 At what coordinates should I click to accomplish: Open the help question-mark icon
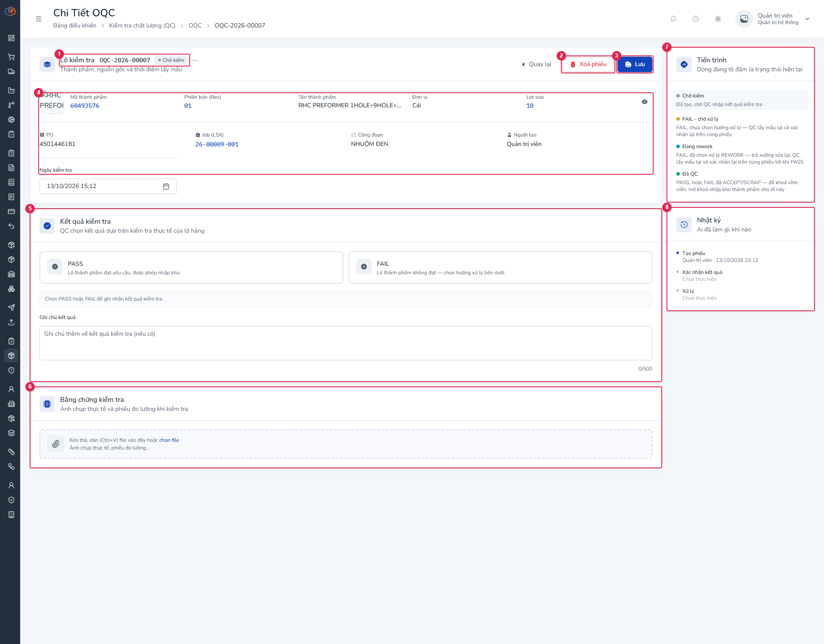tap(696, 19)
